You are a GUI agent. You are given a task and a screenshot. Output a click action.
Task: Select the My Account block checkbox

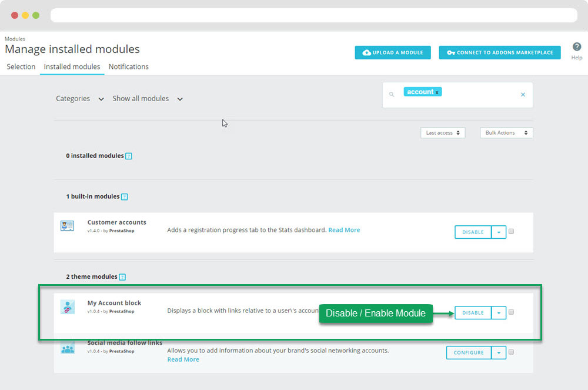click(x=511, y=312)
